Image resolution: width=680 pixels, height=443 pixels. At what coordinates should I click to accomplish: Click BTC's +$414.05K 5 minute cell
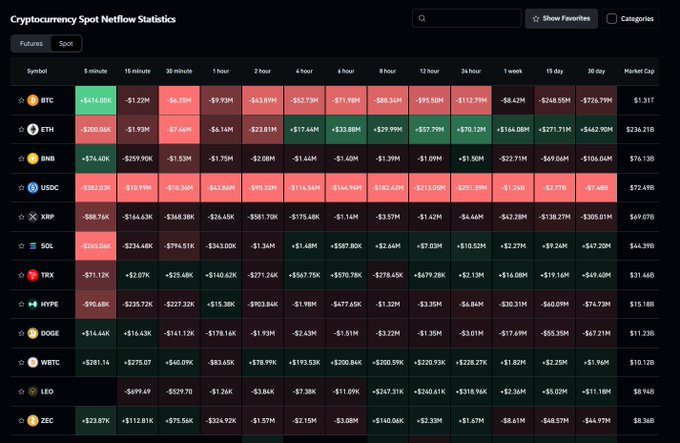(x=95, y=100)
